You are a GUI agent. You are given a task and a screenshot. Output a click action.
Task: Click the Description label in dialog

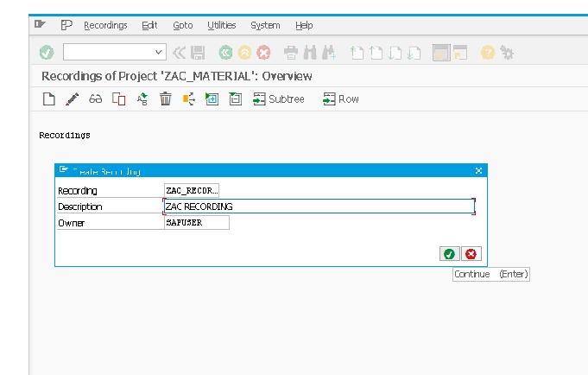pyautogui.click(x=80, y=207)
